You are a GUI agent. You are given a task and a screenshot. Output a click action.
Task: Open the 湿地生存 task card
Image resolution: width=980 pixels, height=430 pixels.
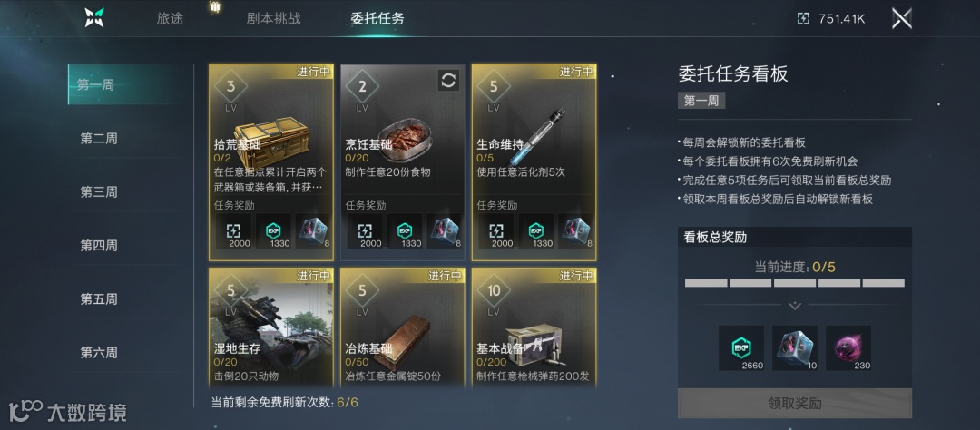tap(271, 327)
